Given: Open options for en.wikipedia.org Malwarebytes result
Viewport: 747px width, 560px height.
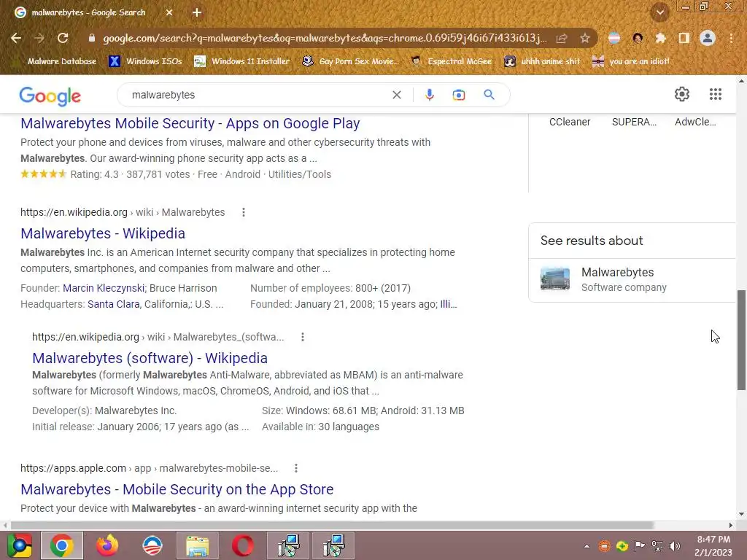Looking at the screenshot, I should pos(244,212).
